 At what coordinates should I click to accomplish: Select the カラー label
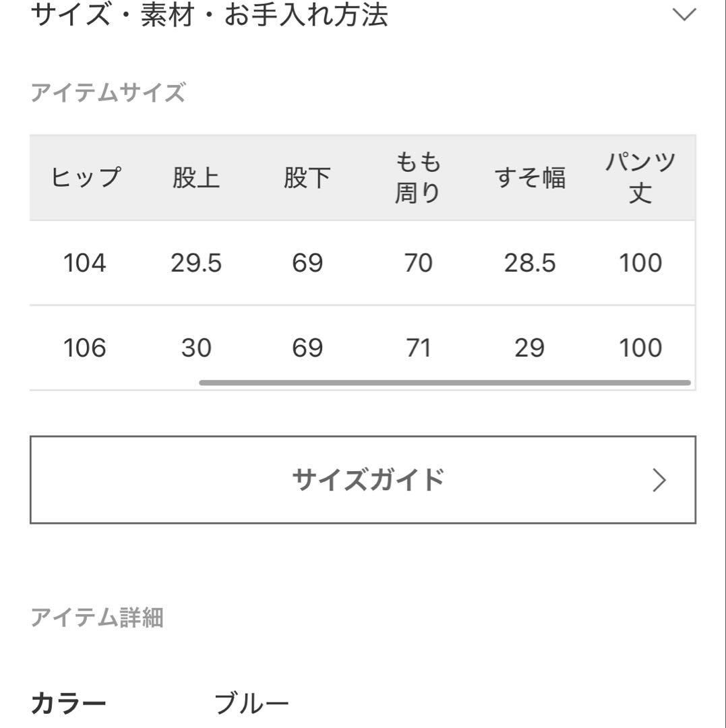click(x=67, y=701)
